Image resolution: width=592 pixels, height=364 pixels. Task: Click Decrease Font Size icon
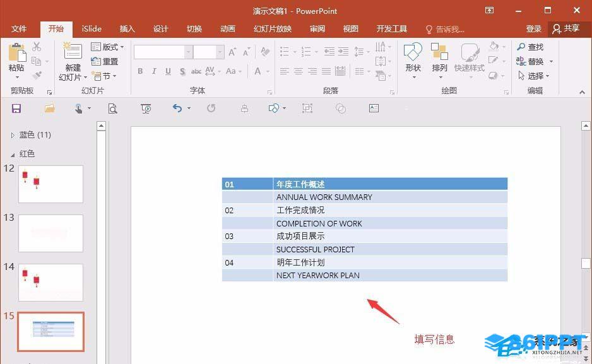(x=247, y=52)
